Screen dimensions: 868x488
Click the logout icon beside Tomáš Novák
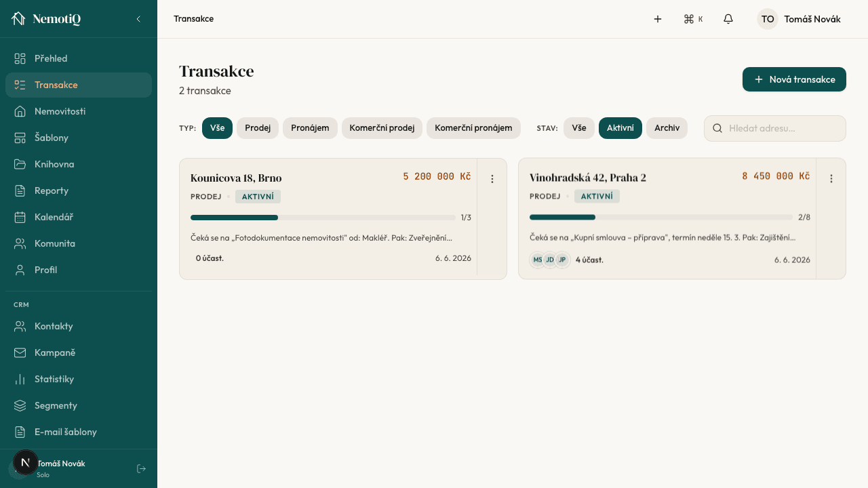tap(141, 468)
